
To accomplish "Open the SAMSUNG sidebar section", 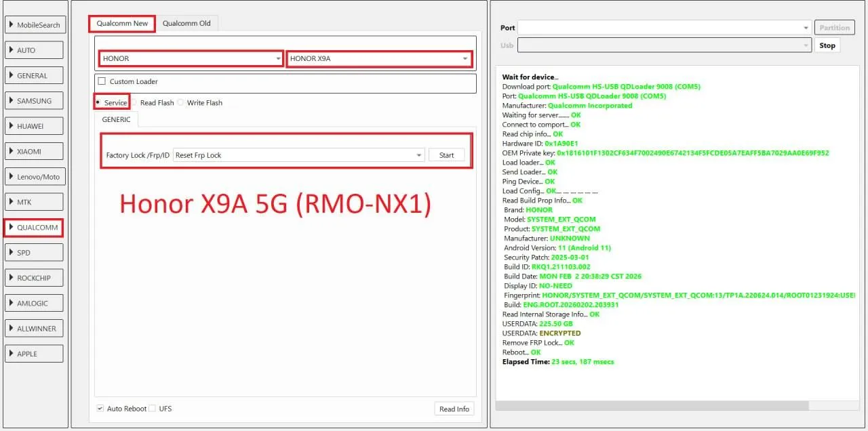I will click(x=34, y=101).
